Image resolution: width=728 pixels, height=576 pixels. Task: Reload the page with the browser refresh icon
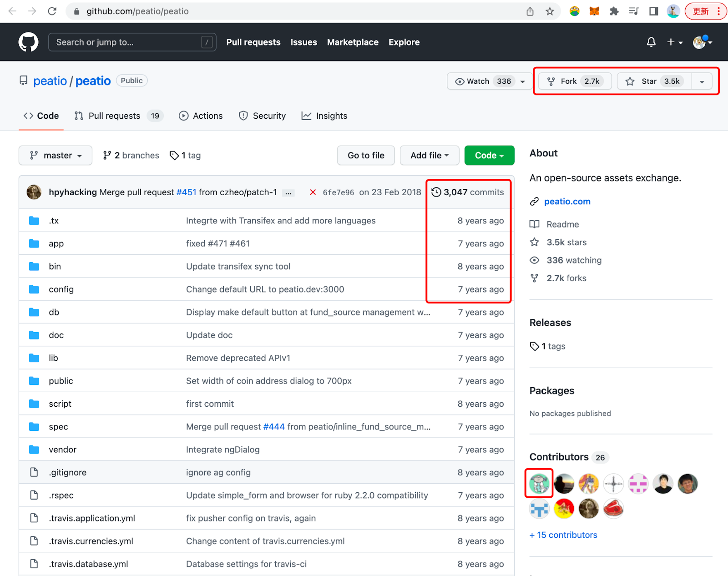coord(52,11)
